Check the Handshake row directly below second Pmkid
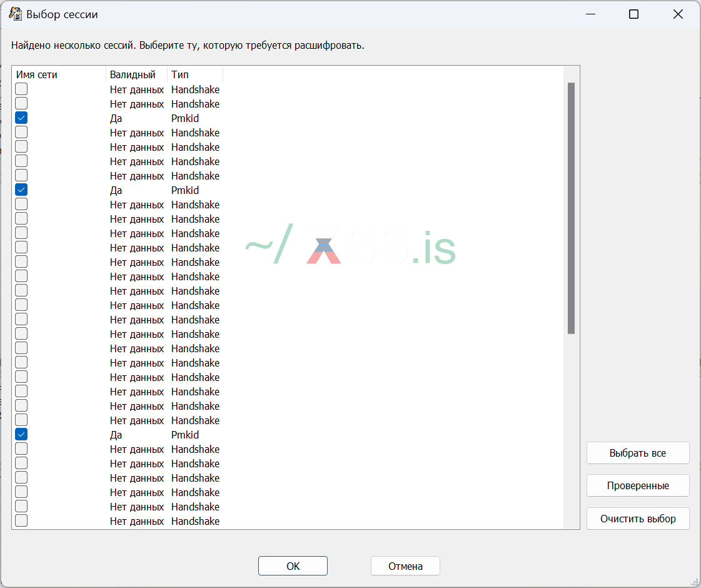 point(21,204)
